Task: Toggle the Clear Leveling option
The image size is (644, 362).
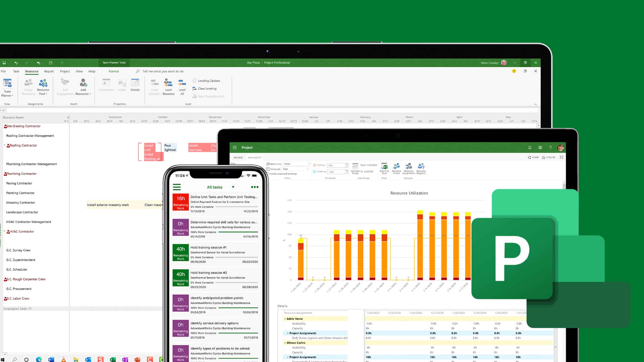Action: [207, 89]
